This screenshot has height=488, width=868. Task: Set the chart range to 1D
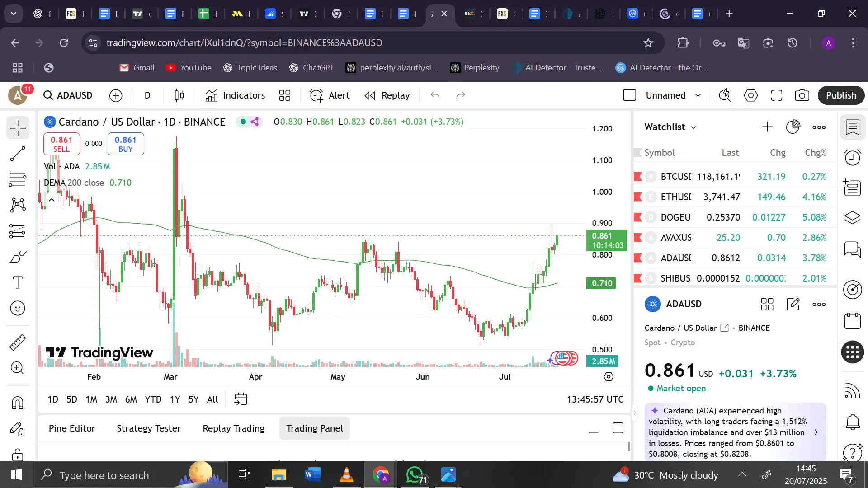[x=53, y=399]
